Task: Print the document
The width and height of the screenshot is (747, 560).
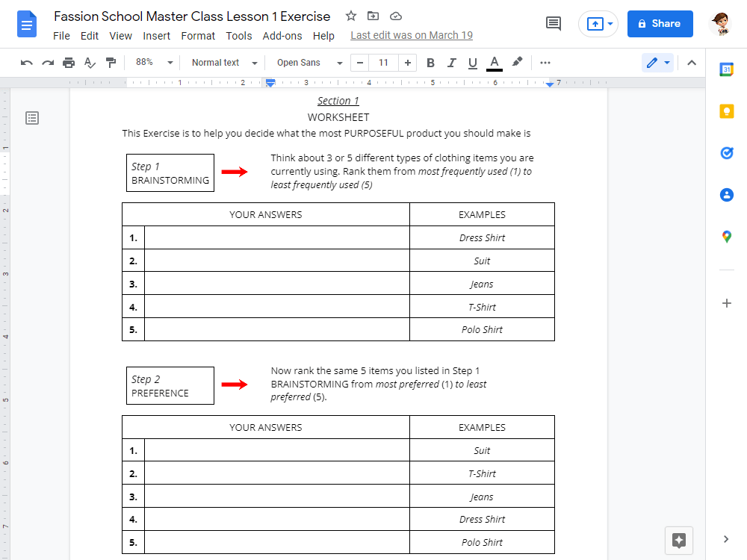Action: 69,63
